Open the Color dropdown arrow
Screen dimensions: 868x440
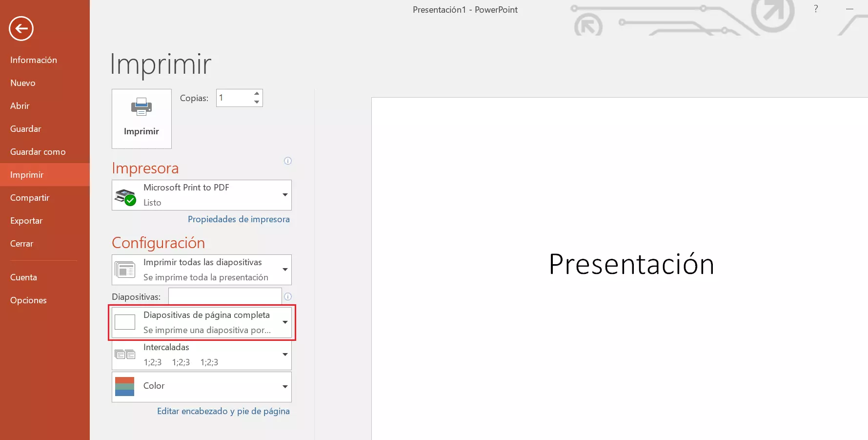[x=285, y=387]
